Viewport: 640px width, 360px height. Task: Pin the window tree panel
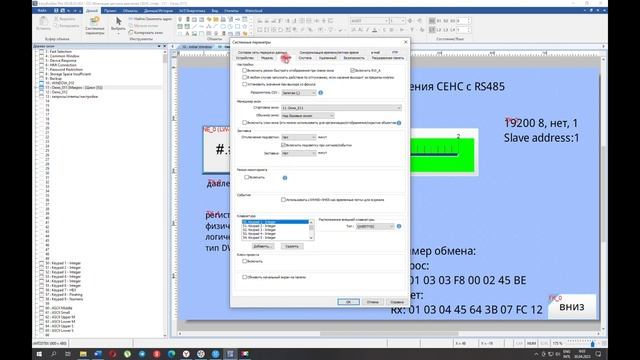tap(159, 46)
